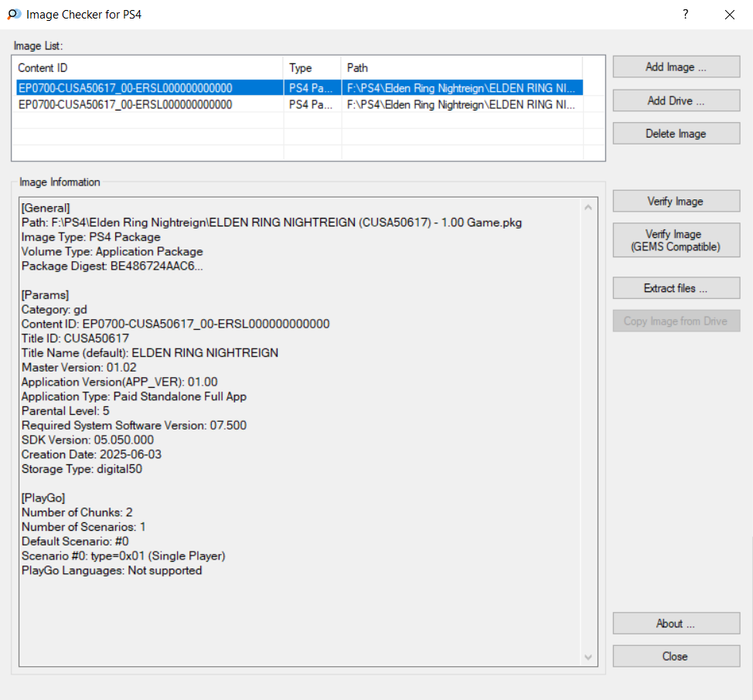Select the highlighted first image row
The width and height of the screenshot is (753, 700).
(299, 88)
